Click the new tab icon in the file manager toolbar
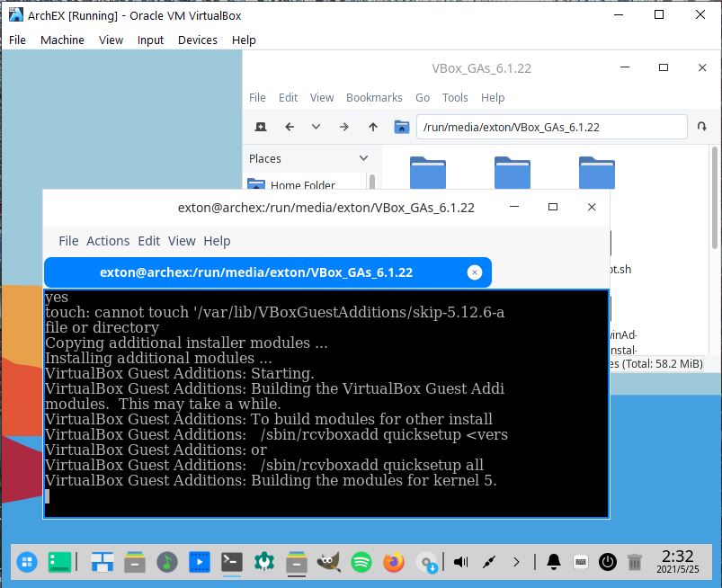This screenshot has width=722, height=588. pos(261,127)
